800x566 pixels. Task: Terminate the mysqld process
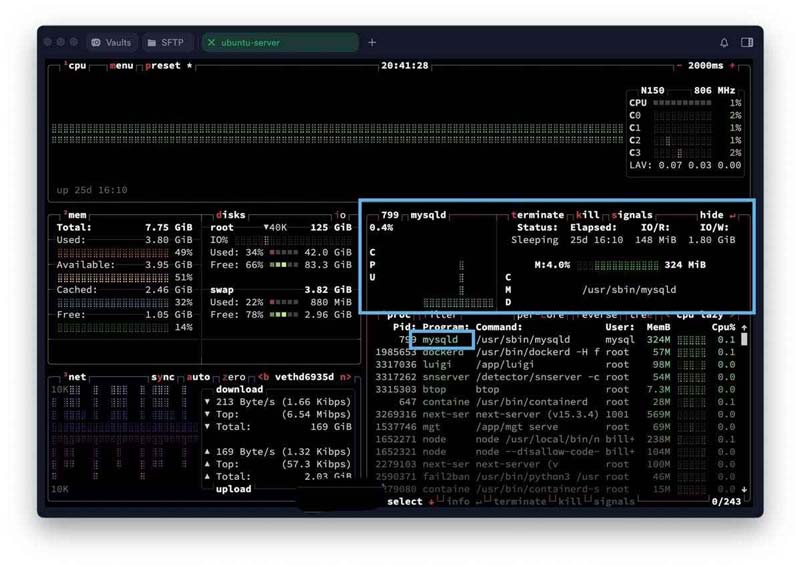point(538,215)
